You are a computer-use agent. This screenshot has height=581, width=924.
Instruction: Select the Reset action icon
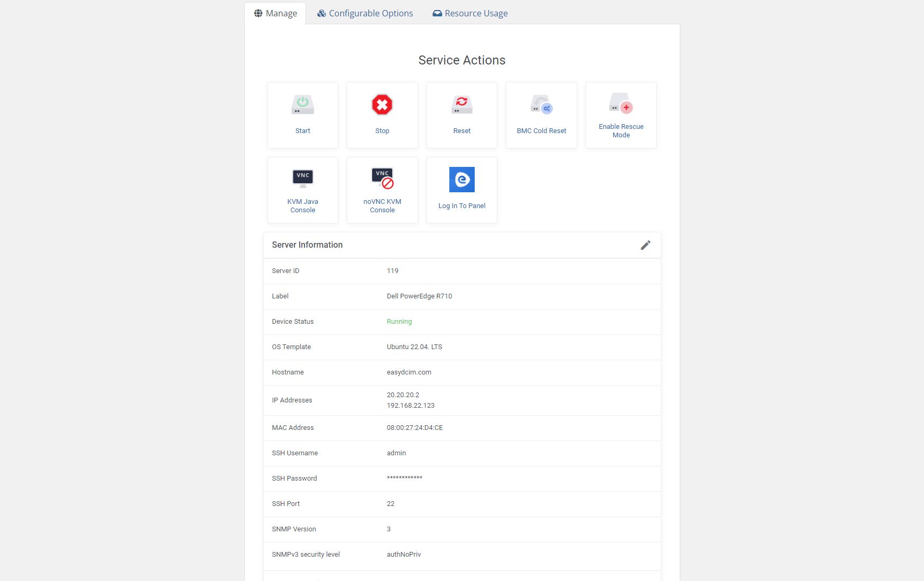click(461, 104)
